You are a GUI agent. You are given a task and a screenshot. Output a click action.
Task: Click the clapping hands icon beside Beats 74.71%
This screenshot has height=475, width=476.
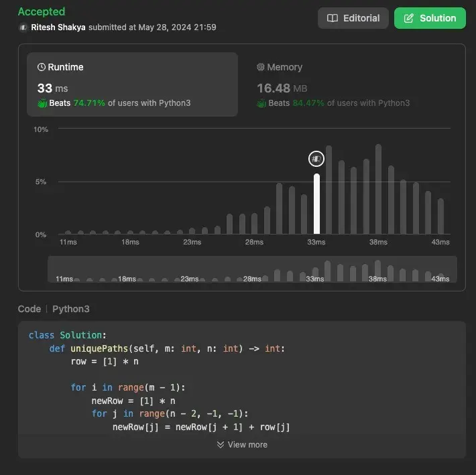click(x=42, y=103)
